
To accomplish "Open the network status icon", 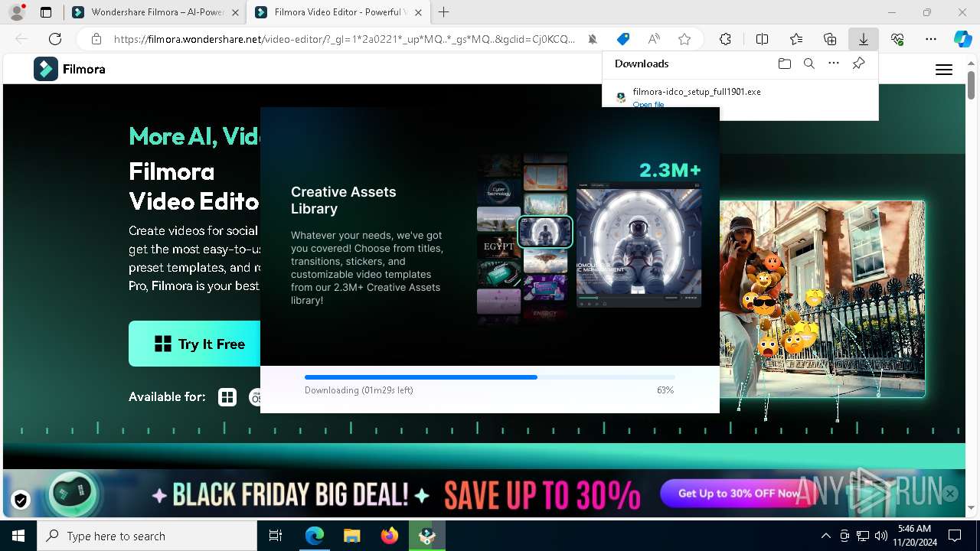I will pyautogui.click(x=863, y=536).
